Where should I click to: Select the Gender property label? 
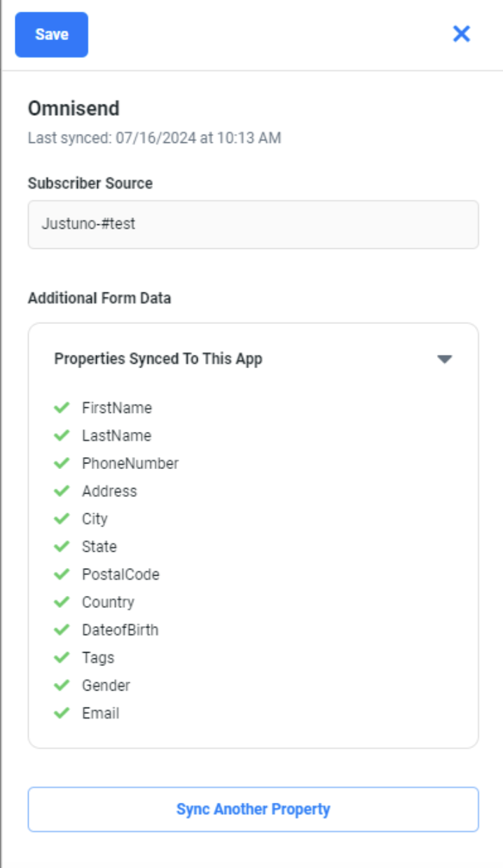point(106,685)
